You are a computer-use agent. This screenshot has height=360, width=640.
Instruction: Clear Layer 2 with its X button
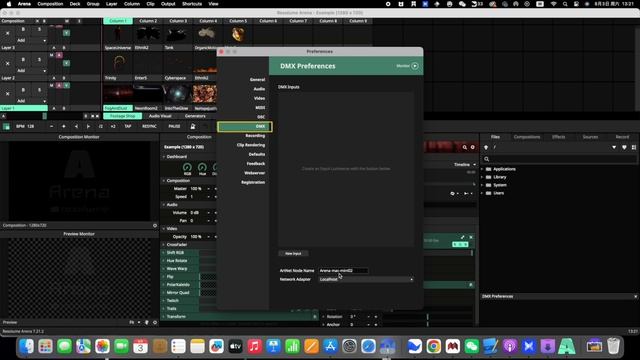coord(7,63)
